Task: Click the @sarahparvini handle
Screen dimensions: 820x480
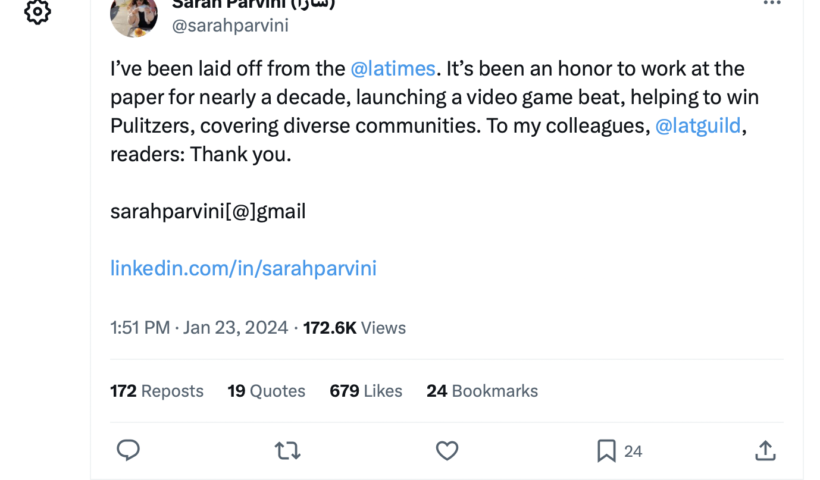Action: coord(230,27)
